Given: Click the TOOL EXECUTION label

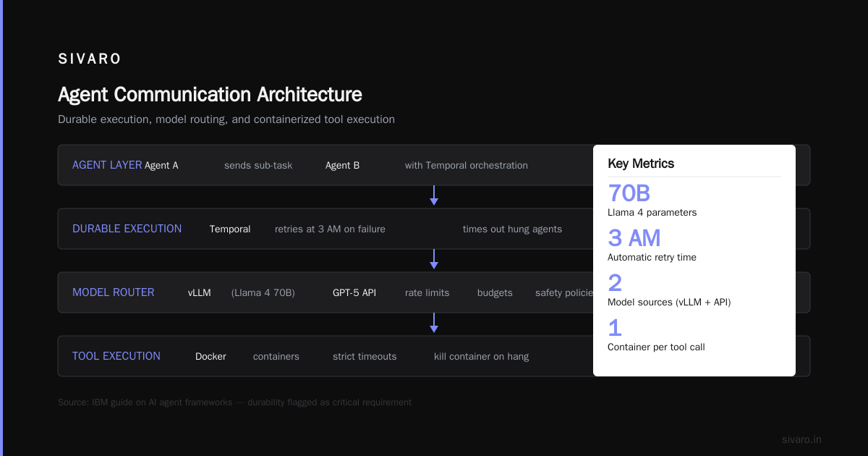Looking at the screenshot, I should pos(116,356).
